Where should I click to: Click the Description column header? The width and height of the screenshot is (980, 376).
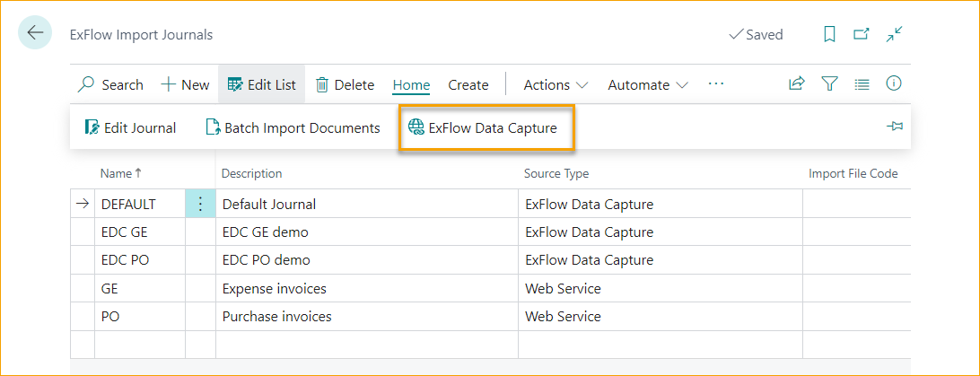(252, 173)
